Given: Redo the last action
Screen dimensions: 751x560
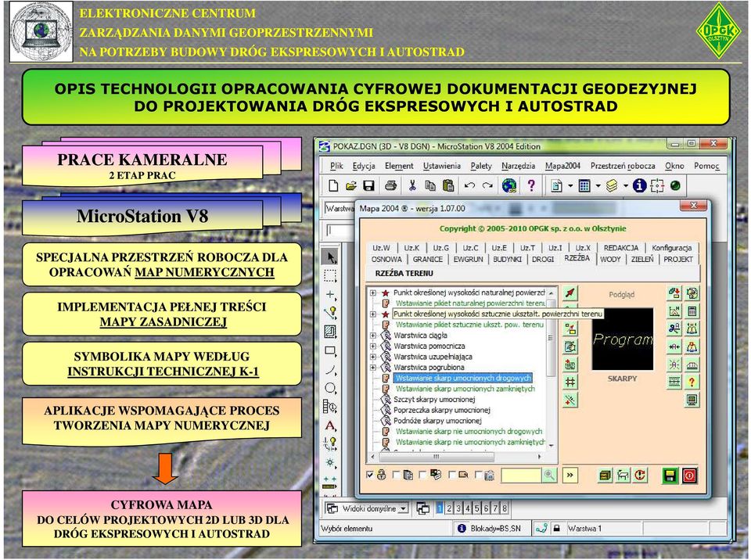Looking at the screenshot, I should [487, 186].
